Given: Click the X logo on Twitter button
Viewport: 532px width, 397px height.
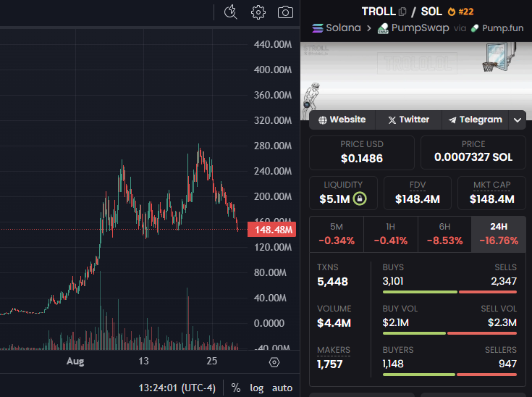Looking at the screenshot, I should (392, 120).
